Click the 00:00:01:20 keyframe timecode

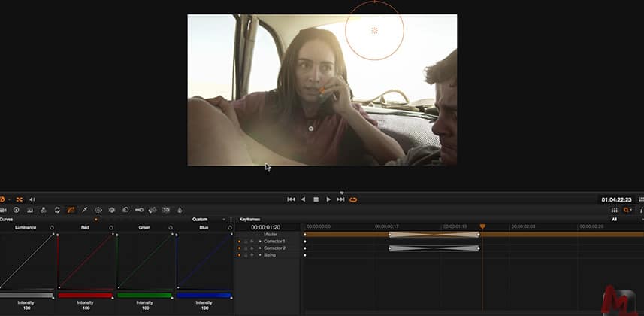click(x=266, y=227)
